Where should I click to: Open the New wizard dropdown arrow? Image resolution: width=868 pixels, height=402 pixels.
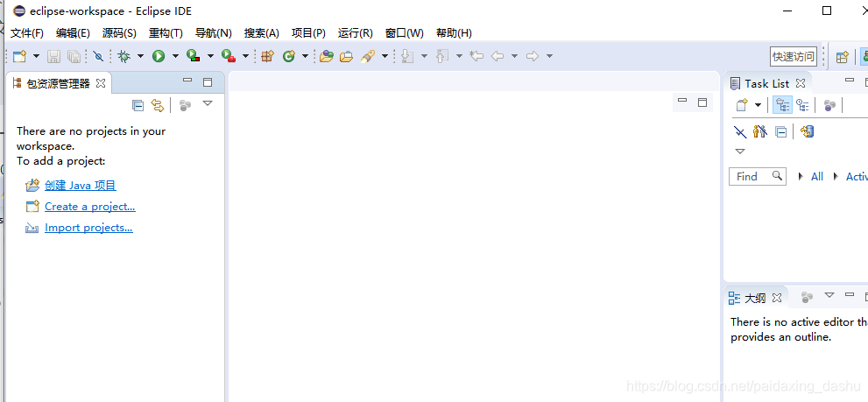click(37, 56)
